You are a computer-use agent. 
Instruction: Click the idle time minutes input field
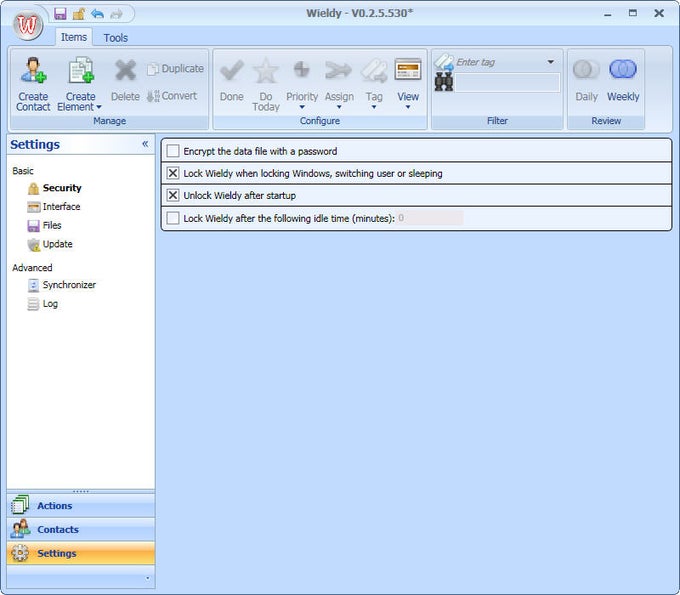430,218
